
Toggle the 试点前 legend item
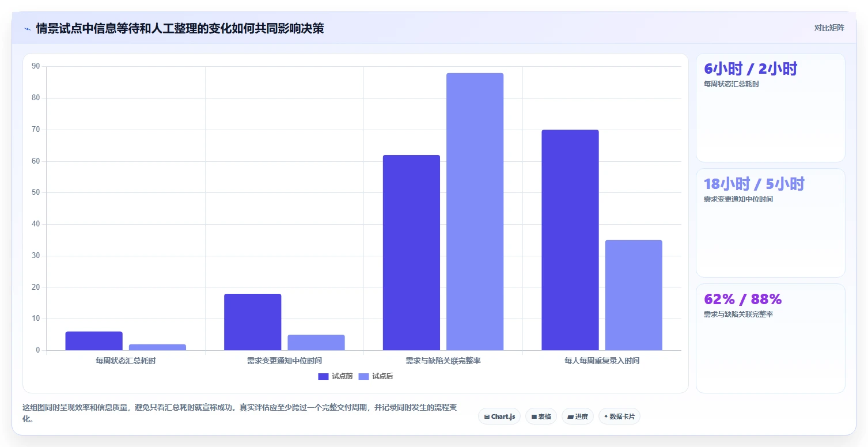click(x=335, y=376)
